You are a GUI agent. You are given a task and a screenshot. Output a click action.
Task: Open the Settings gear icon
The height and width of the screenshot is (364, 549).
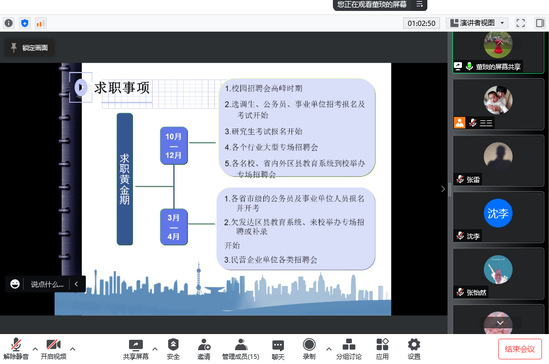(x=414, y=349)
